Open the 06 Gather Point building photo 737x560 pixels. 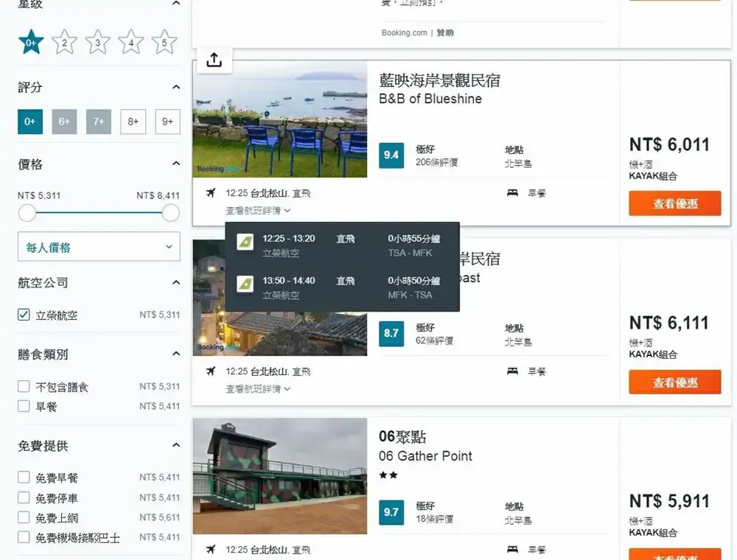[x=280, y=476]
